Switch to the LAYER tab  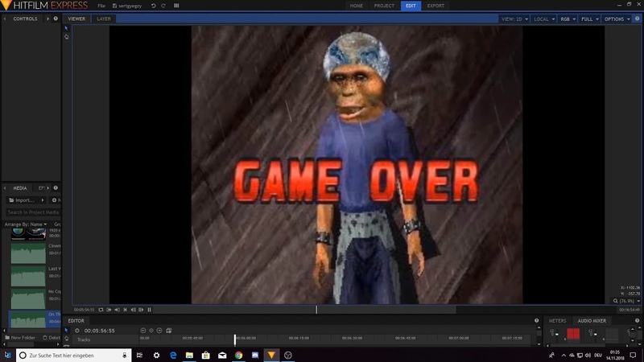pos(104,19)
